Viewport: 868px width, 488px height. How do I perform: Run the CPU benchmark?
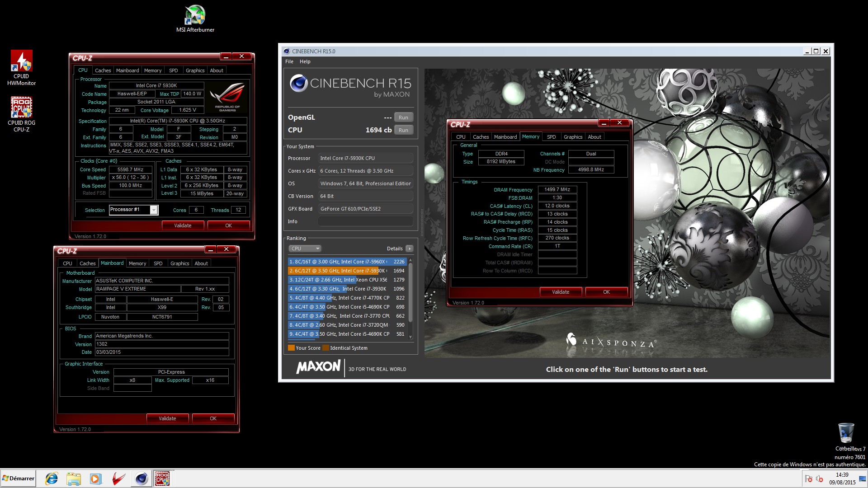[x=403, y=130]
